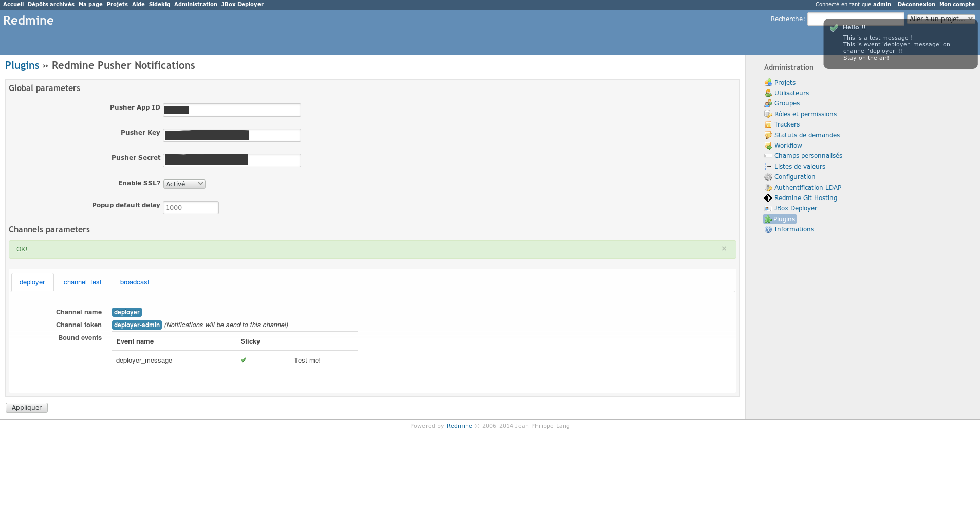Click the green check icon in notification popup

coord(834,28)
